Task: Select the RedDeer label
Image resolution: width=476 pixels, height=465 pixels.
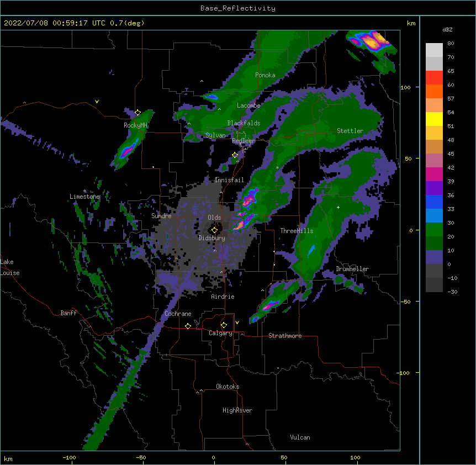Action: click(244, 141)
